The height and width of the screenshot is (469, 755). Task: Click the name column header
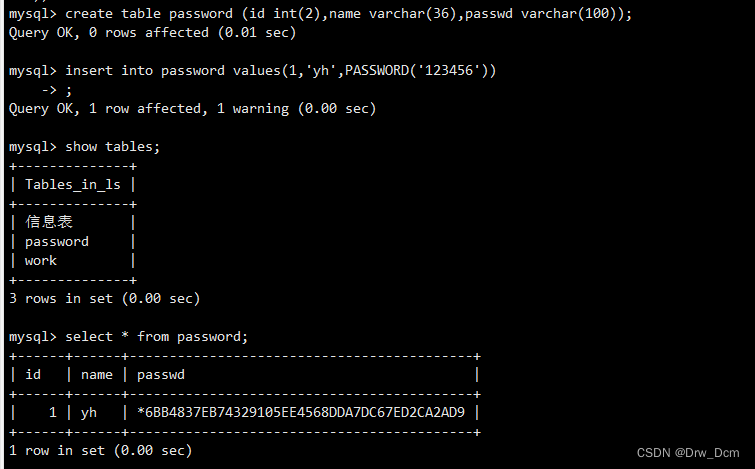[97, 375]
